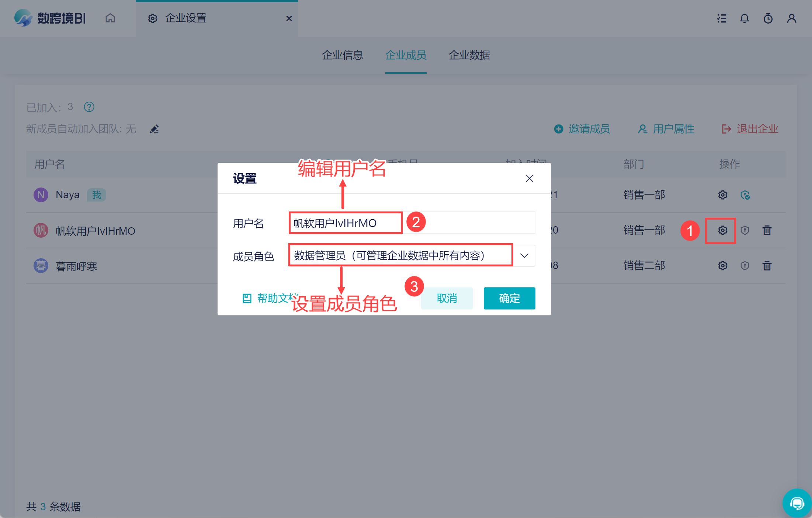Click the 确定 confirm button
Viewport: 812px width, 518px height.
click(x=509, y=298)
